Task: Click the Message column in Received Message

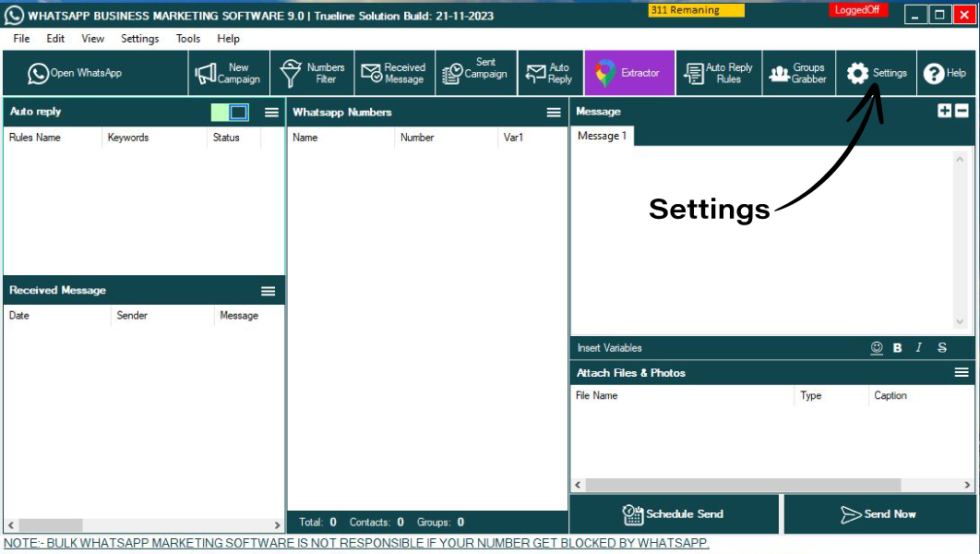Action: (249, 316)
